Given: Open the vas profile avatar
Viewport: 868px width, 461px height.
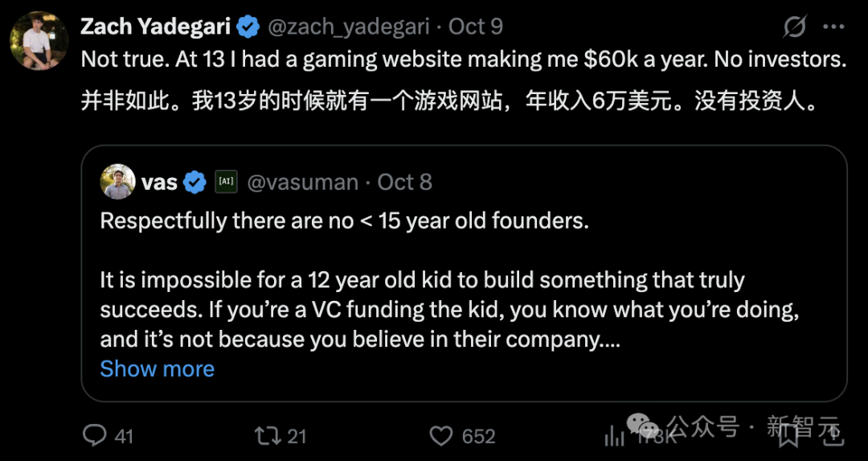Looking at the screenshot, I should pos(117,182).
